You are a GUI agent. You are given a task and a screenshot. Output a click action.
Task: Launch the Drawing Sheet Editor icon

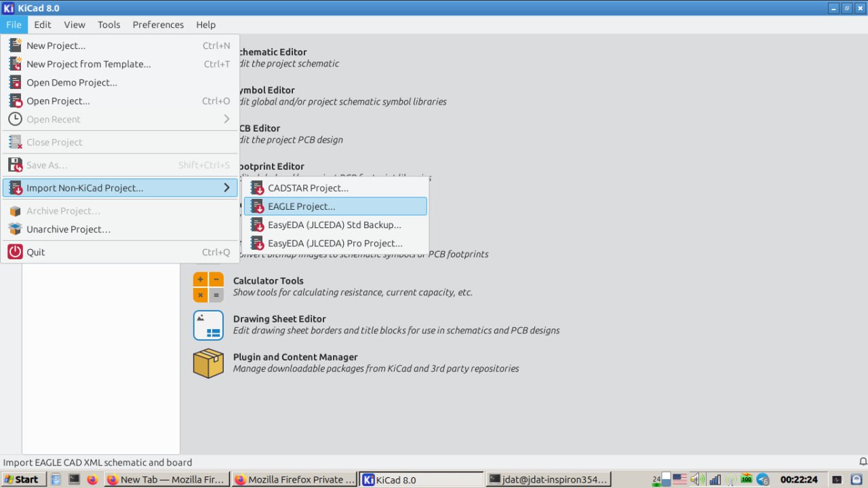tap(208, 325)
